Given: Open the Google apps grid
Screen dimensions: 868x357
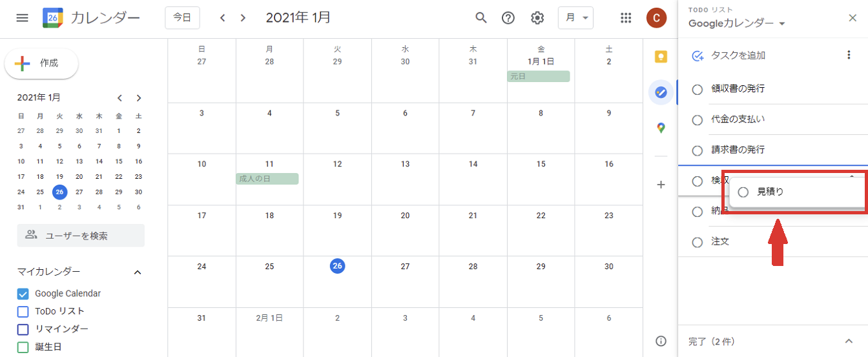Looking at the screenshot, I should pyautogui.click(x=625, y=18).
